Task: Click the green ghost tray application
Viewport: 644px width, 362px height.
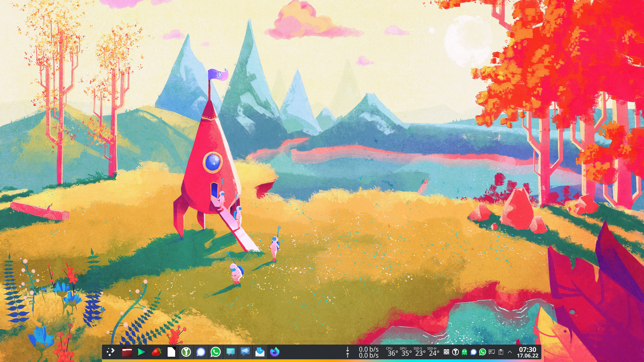Action: 465,352
